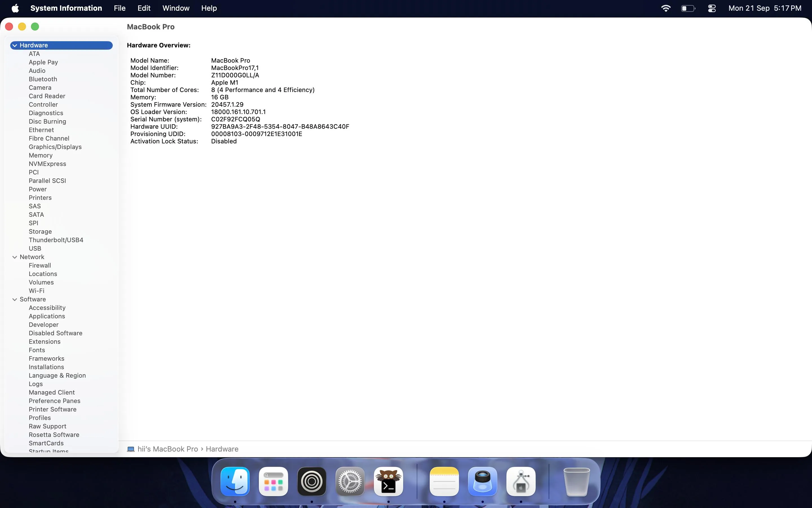Click the serial number C02F92FCQ05Q

(x=235, y=119)
